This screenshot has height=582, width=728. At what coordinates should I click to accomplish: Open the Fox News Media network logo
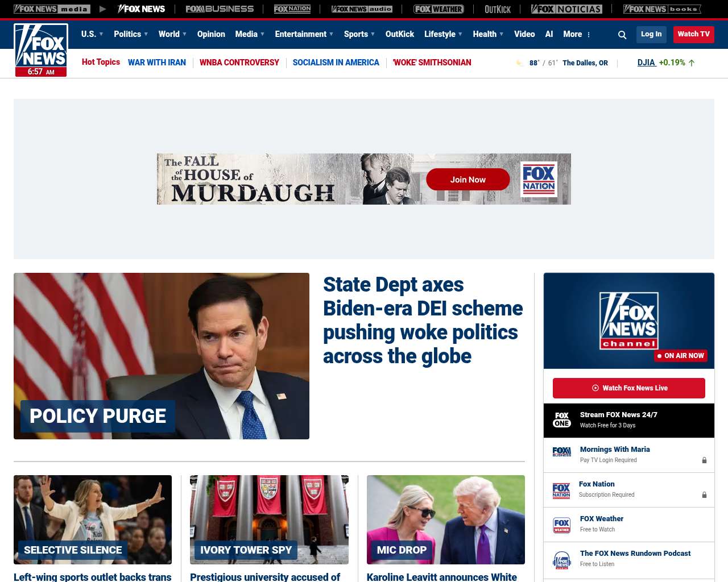52,9
